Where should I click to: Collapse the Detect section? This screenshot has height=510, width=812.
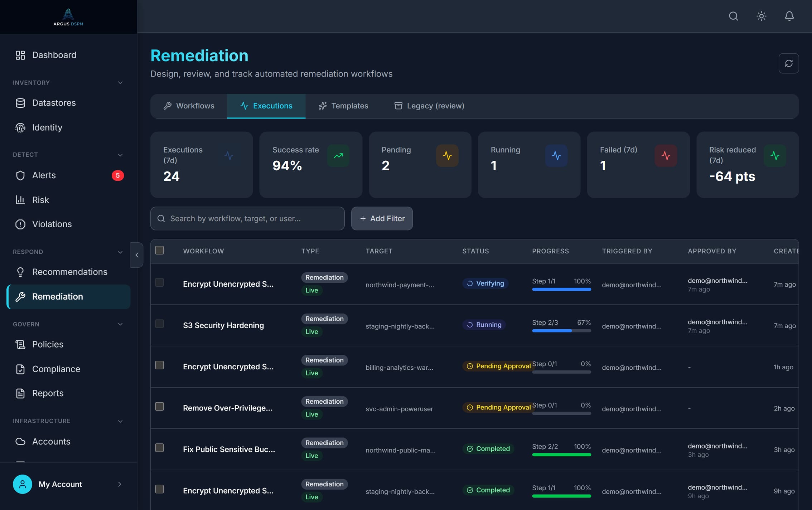point(120,155)
